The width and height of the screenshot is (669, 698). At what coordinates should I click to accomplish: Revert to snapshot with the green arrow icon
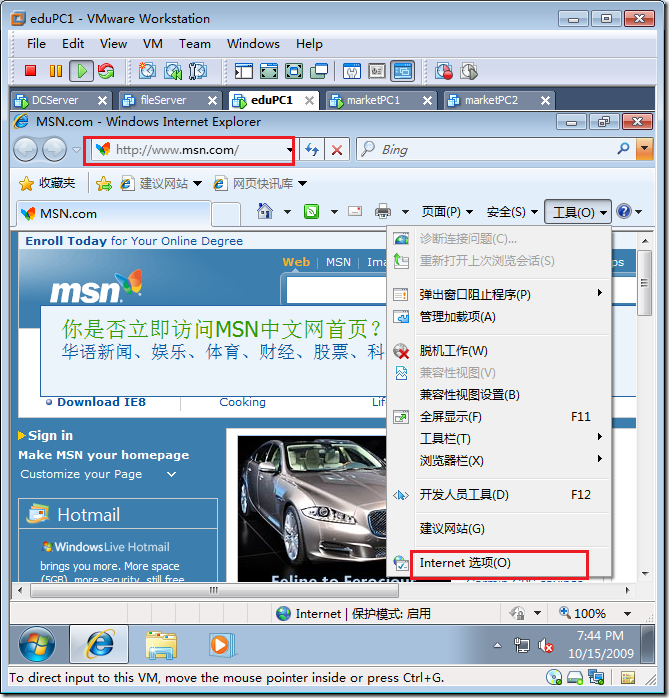click(x=173, y=71)
